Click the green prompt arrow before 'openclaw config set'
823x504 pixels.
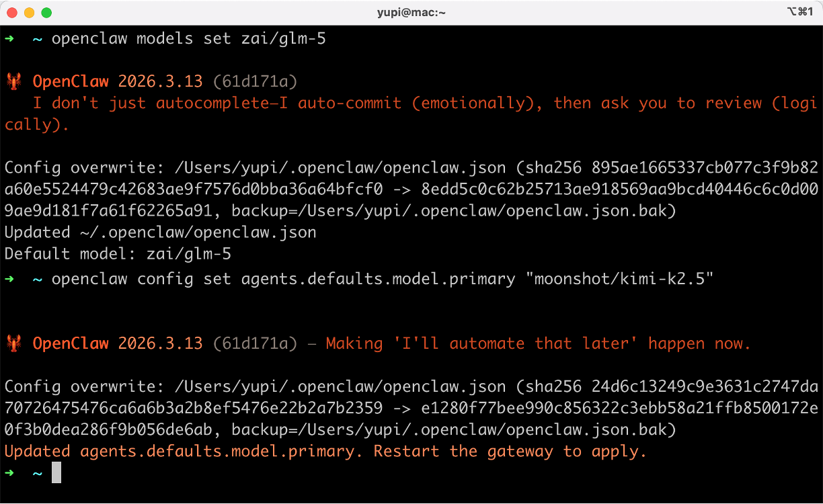pos(9,279)
